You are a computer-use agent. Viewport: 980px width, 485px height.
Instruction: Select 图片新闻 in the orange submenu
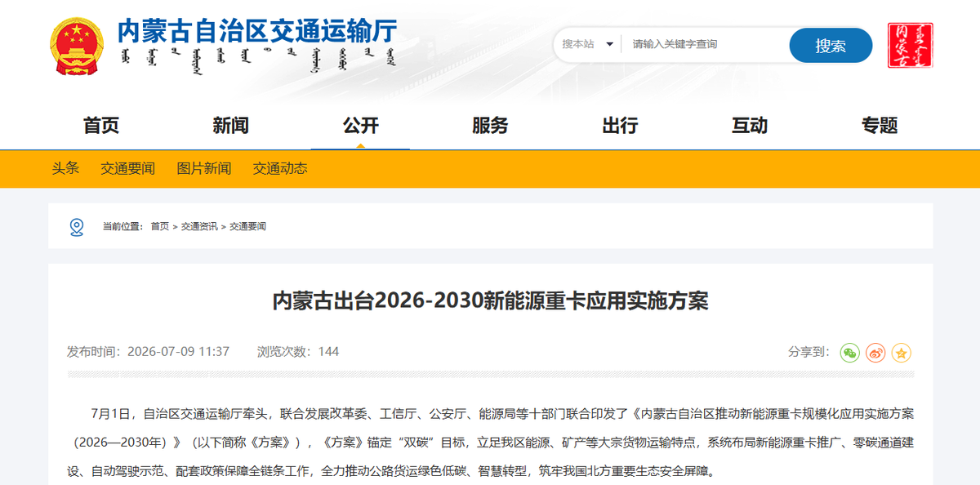[x=204, y=168]
